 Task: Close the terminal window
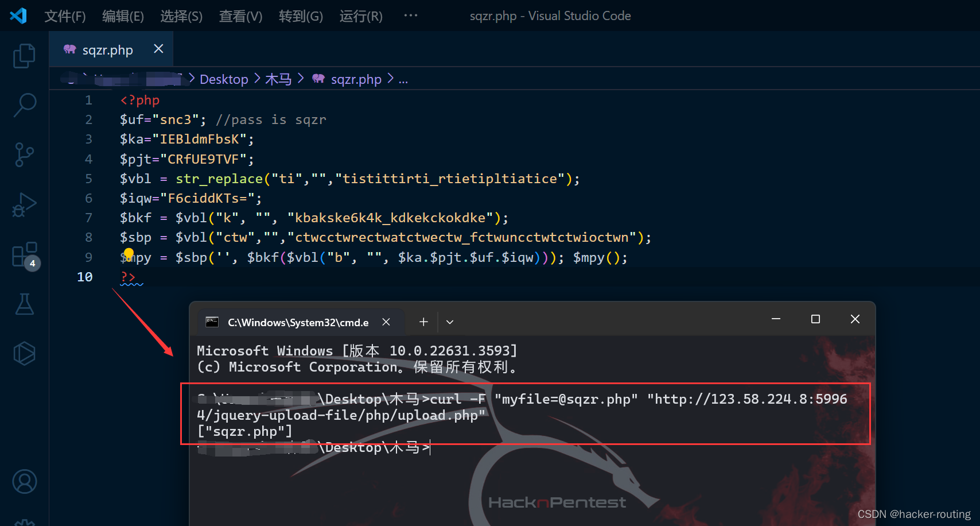pyautogui.click(x=855, y=319)
